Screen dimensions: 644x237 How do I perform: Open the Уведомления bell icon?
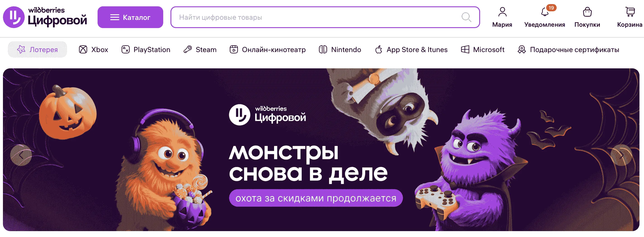(x=545, y=12)
